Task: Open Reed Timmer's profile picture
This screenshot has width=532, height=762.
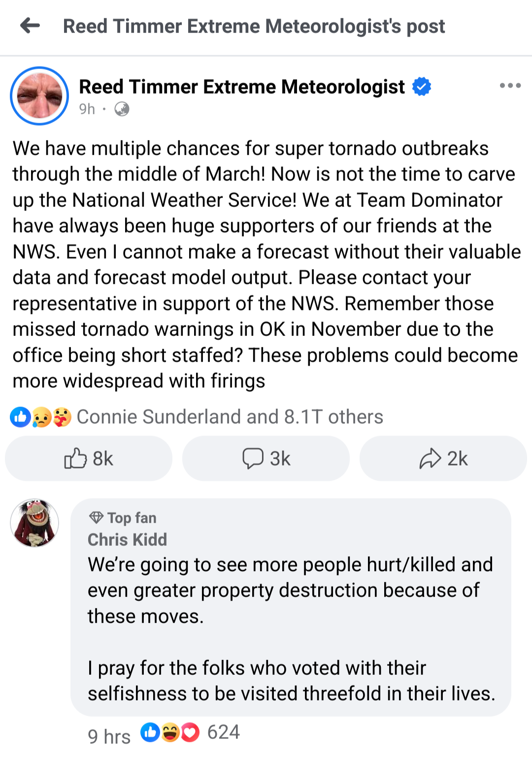Action: [x=39, y=96]
